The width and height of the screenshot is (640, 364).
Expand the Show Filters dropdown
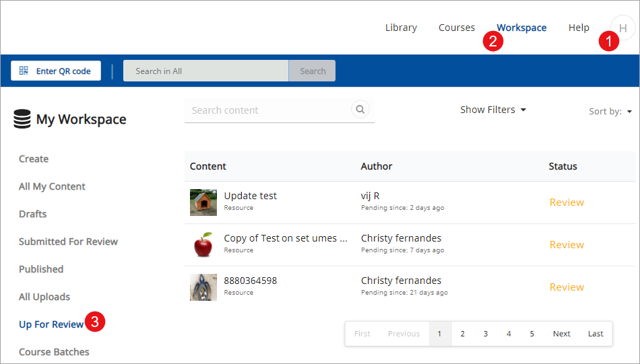tap(493, 110)
